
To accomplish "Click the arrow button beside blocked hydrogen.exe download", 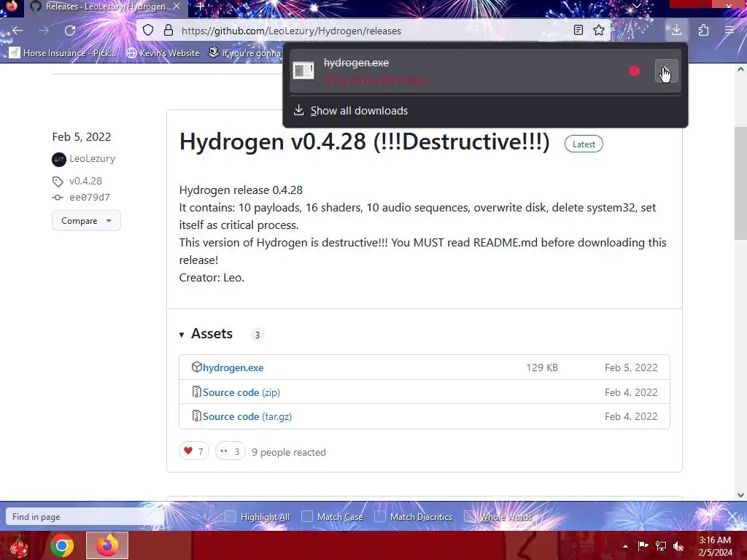I will (666, 71).
